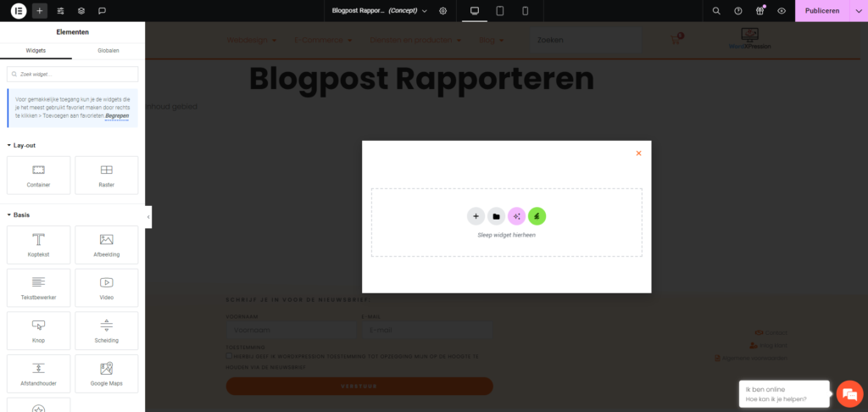
Task: Close the popup with the orange X
Action: [x=638, y=153]
